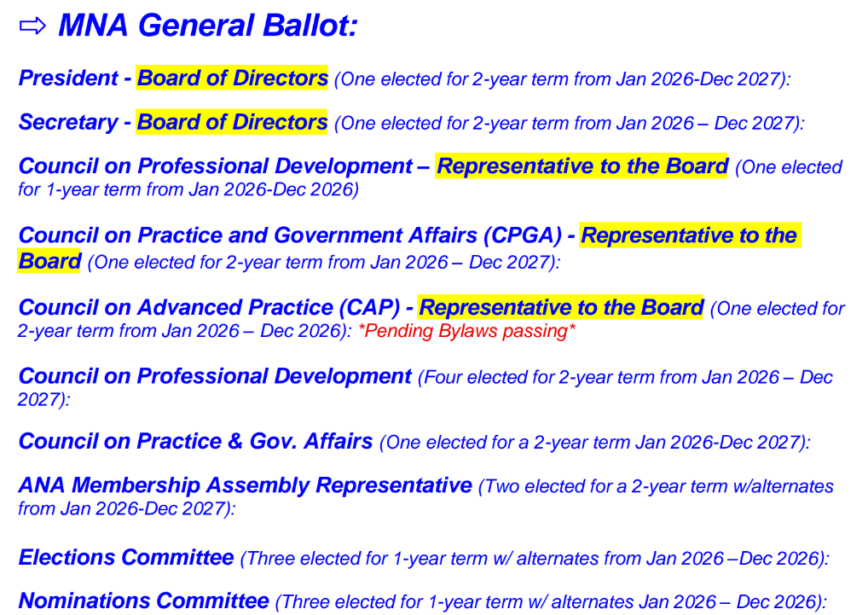Click the arrow symbol before MNA General Ballot
This screenshot has height=615, width=868.
pos(32,26)
